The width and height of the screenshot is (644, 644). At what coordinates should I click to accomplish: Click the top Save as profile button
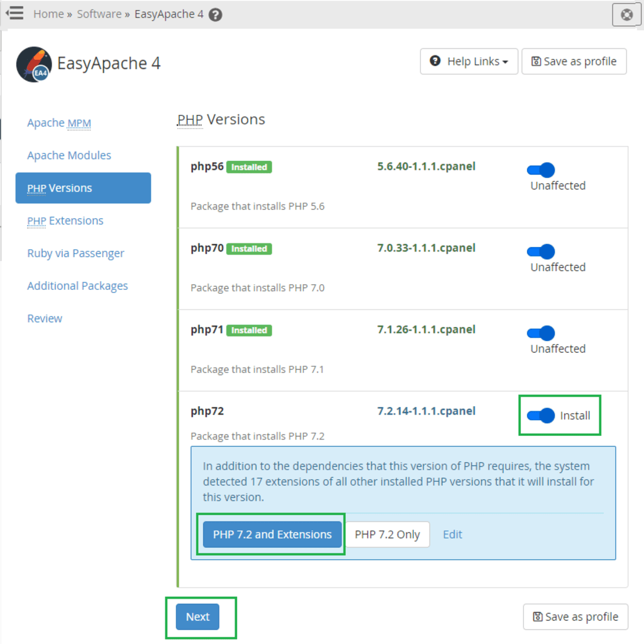(574, 62)
